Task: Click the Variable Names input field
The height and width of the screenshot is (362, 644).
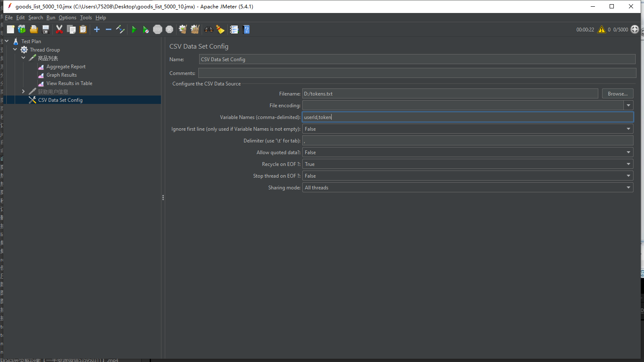Action: [x=467, y=117]
